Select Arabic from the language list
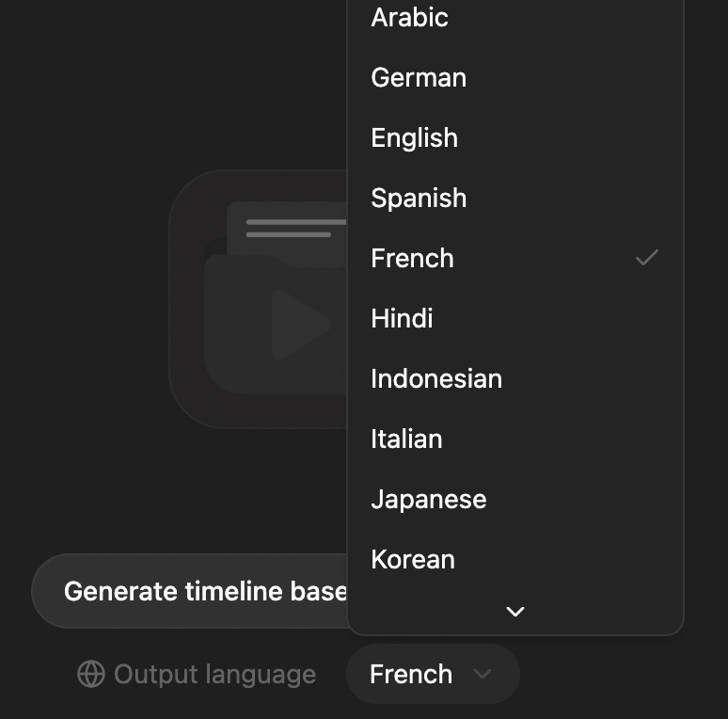Image resolution: width=728 pixels, height=719 pixels. tap(410, 18)
